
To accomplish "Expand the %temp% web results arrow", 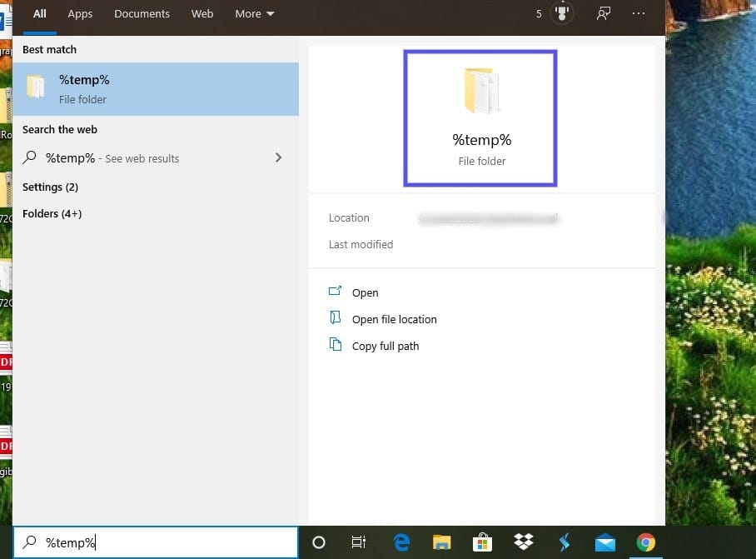I will pos(278,157).
